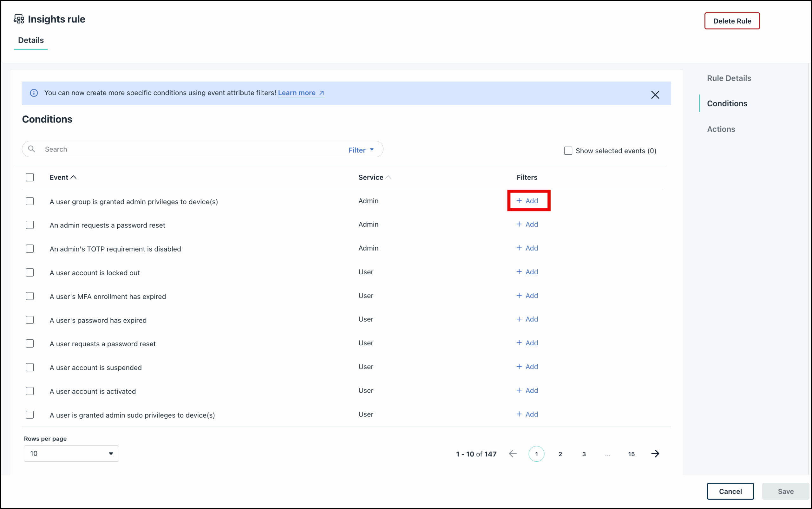Check 'A user requests a password reset' row
Screen dimensions: 812x509
30,343
